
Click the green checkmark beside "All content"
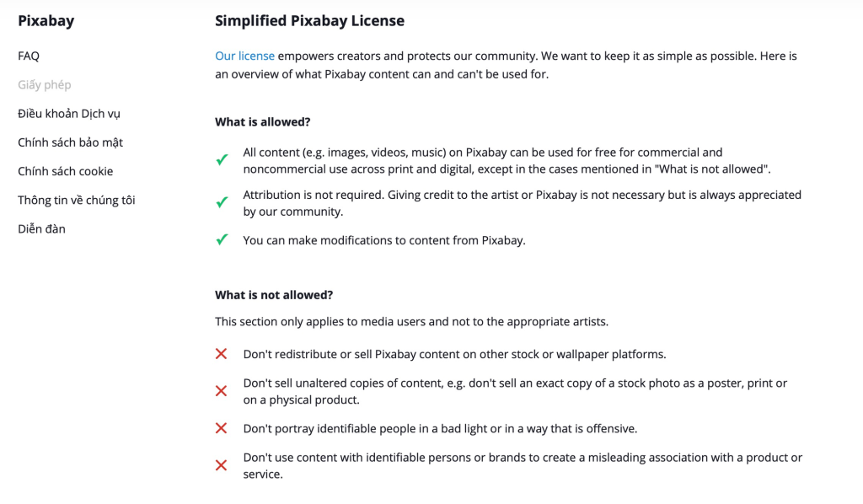click(222, 160)
